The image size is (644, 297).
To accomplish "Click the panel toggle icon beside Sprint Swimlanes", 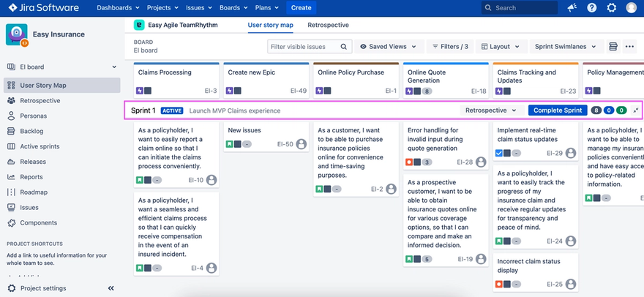I will pos(613,46).
